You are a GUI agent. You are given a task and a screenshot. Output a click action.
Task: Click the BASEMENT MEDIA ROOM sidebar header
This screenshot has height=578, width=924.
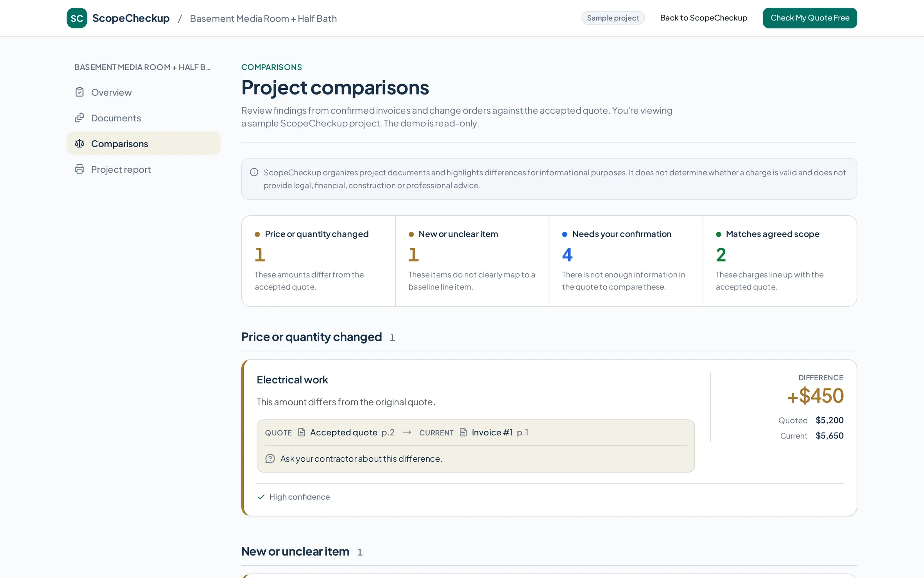coord(143,67)
